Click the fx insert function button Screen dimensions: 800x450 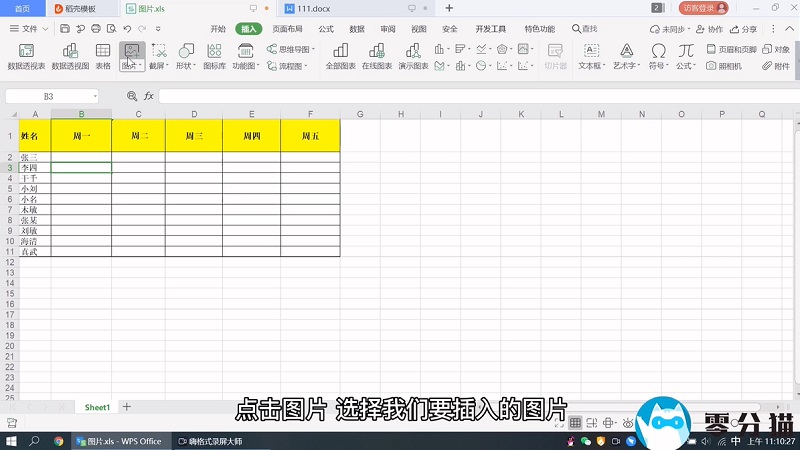point(148,96)
